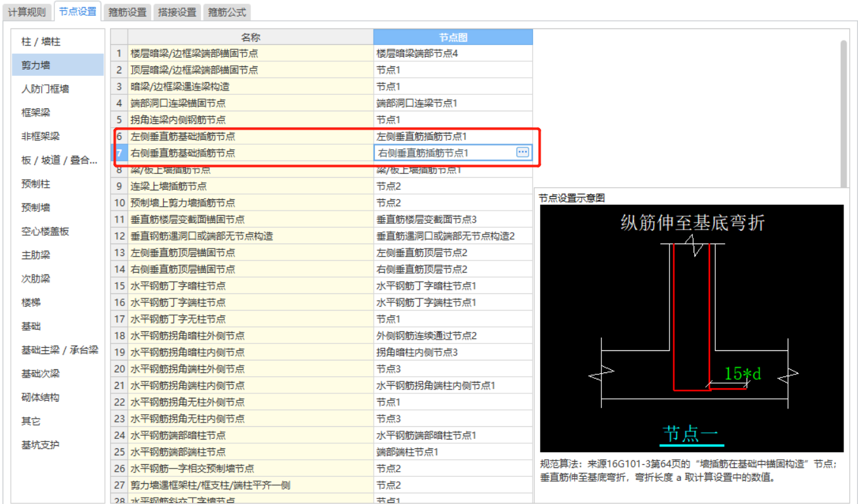Select 非框架梁 category

[58, 137]
